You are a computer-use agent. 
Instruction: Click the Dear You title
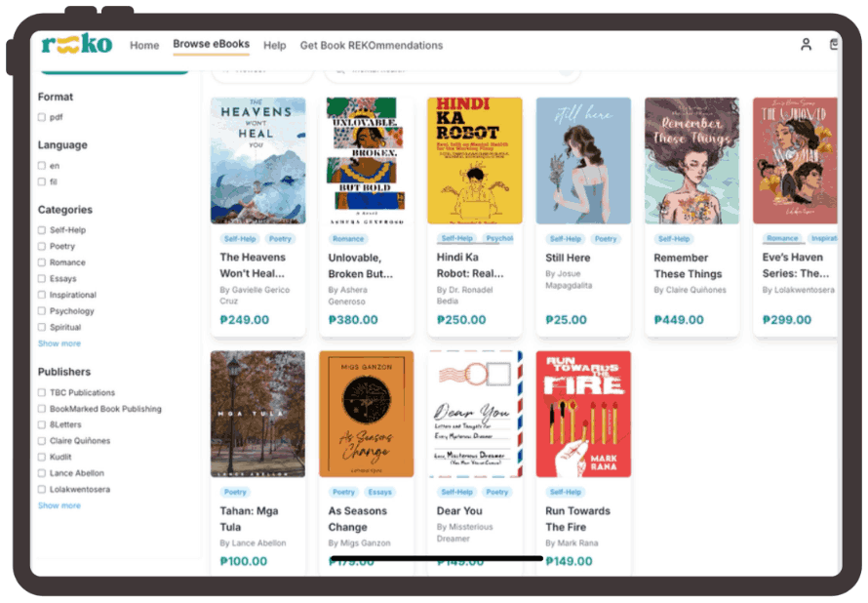point(459,510)
